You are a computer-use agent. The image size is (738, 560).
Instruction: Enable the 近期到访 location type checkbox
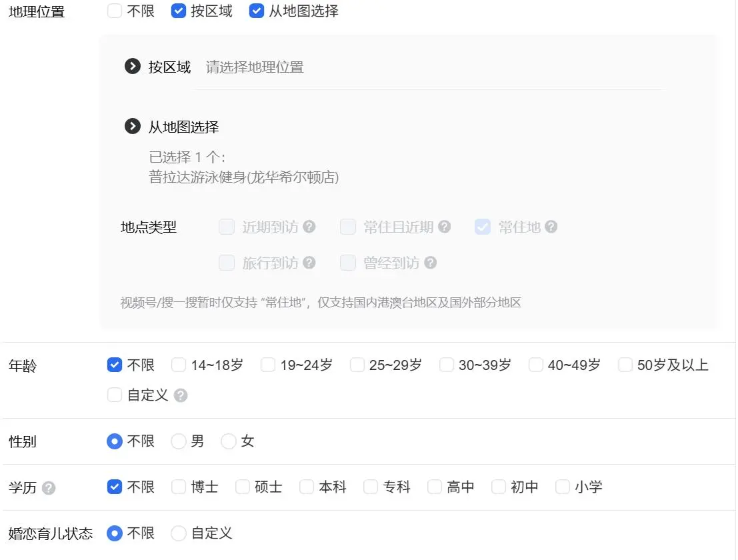[227, 227]
